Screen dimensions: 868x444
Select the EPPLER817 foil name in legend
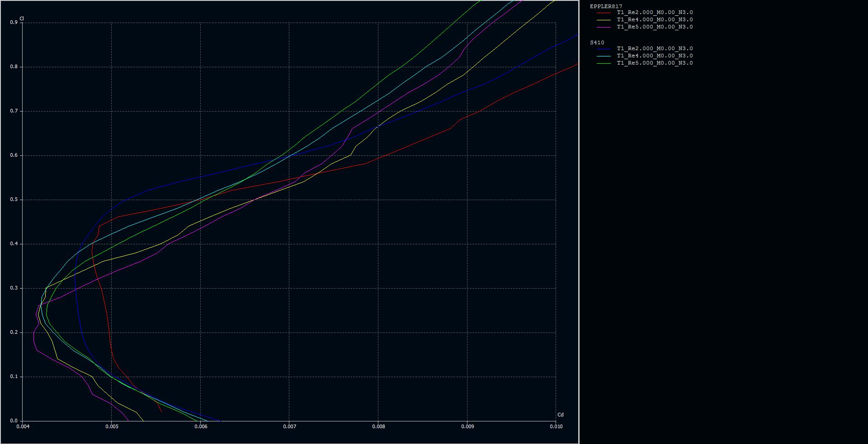click(606, 6)
